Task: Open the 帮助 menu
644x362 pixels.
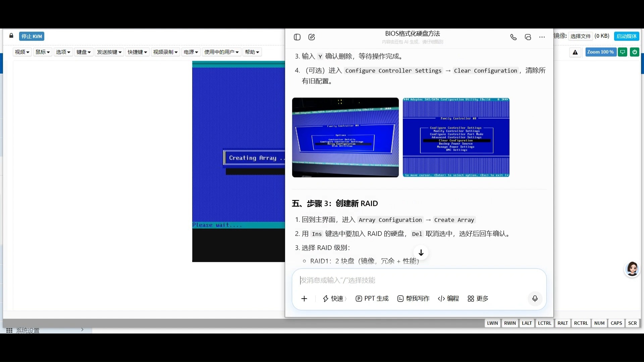Action: (252, 52)
